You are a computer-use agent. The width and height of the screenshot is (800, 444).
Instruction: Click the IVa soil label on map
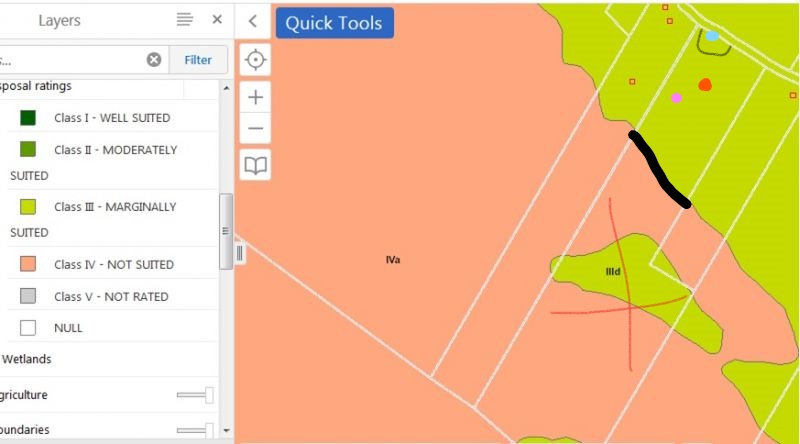[393, 260]
